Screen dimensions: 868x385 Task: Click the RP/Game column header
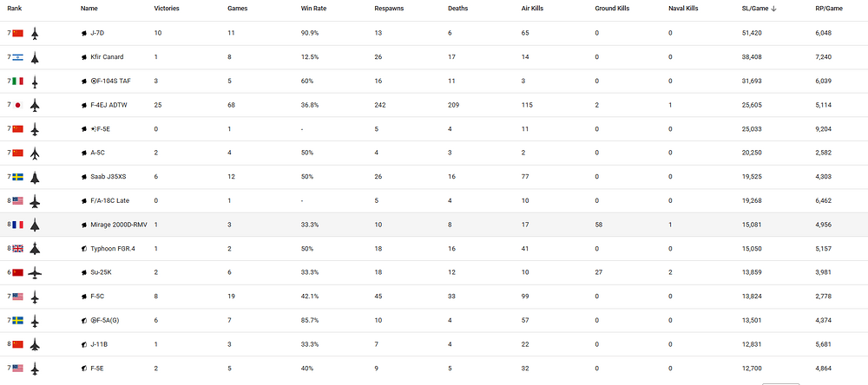[x=832, y=9]
